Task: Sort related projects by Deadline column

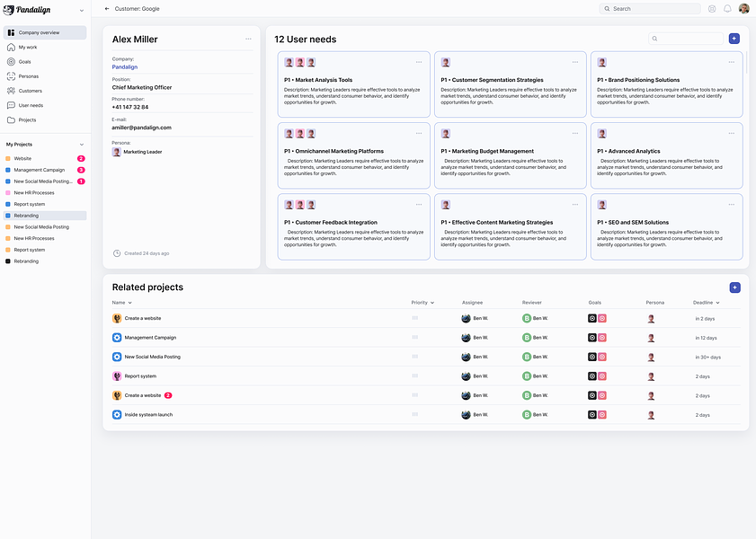Action: tap(706, 303)
